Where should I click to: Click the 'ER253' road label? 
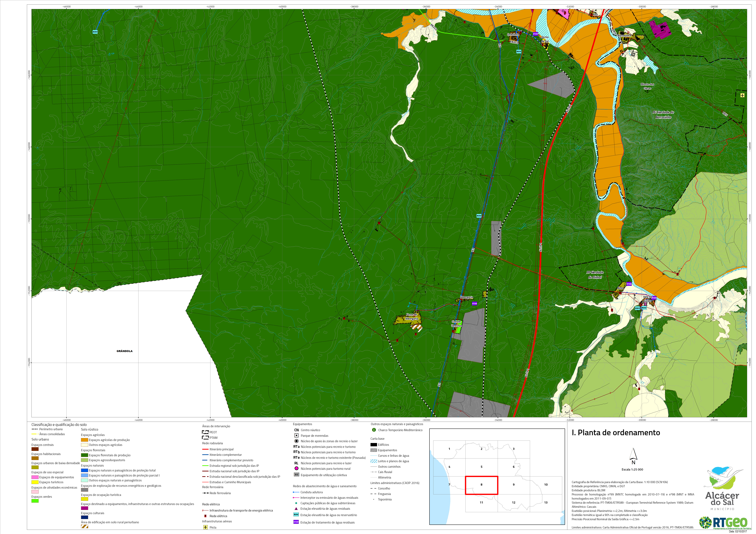[434, 27]
